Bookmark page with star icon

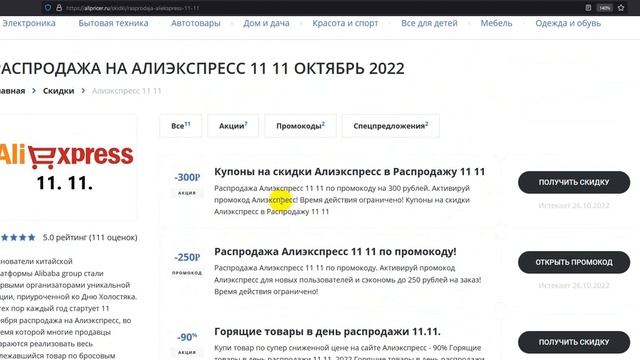[621, 8]
